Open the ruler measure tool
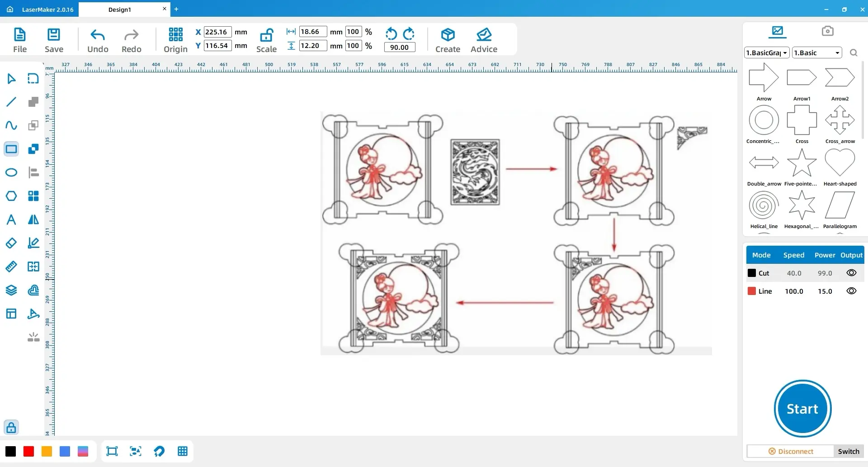This screenshot has width=868, height=467. [x=11, y=267]
